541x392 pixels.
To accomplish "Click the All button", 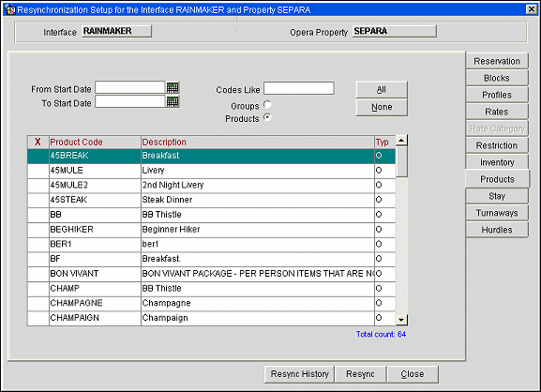I will 382,90.
